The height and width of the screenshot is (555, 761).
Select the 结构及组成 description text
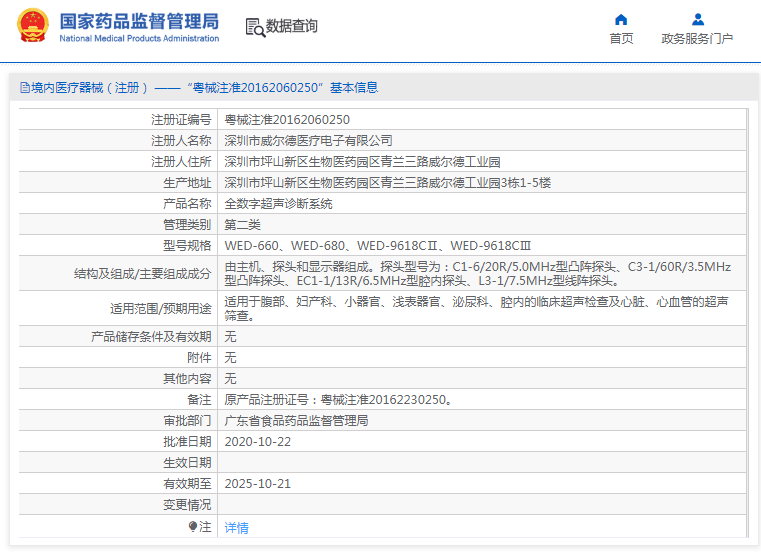478,274
